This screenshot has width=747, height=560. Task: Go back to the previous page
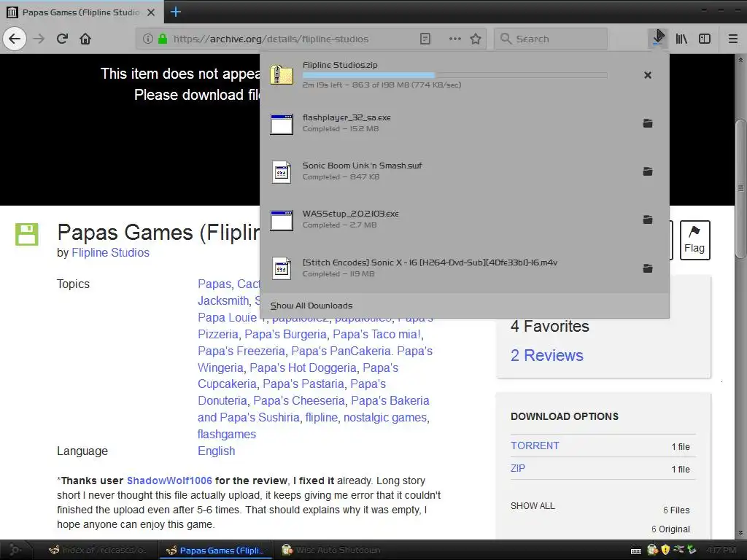[15, 39]
